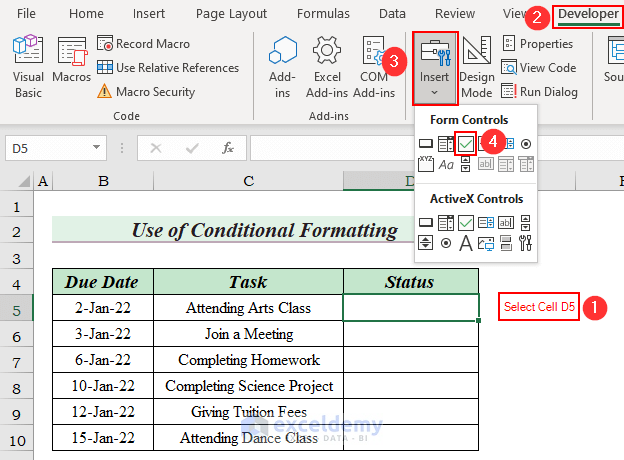Insert a Form Control group box
Image resolution: width=624 pixels, height=460 pixels.
(426, 164)
